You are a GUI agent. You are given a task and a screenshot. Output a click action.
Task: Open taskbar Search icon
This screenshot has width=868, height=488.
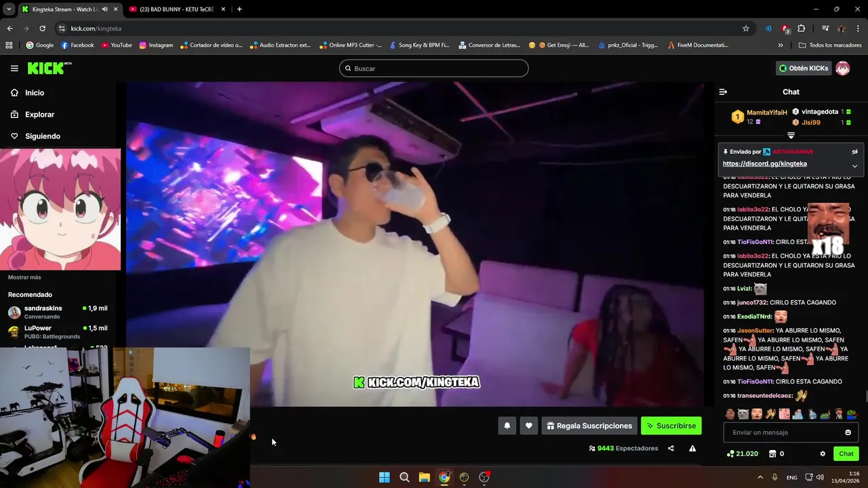pos(404,477)
